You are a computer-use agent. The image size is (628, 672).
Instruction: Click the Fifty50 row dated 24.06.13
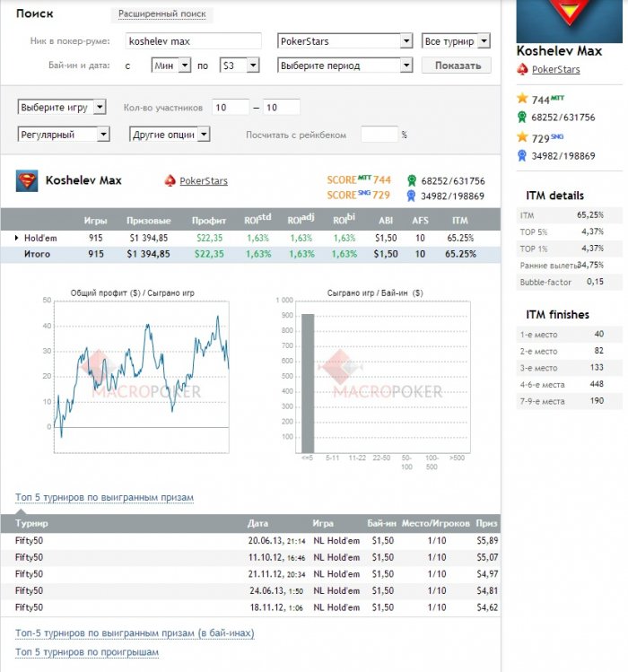pyautogui.click(x=250, y=591)
